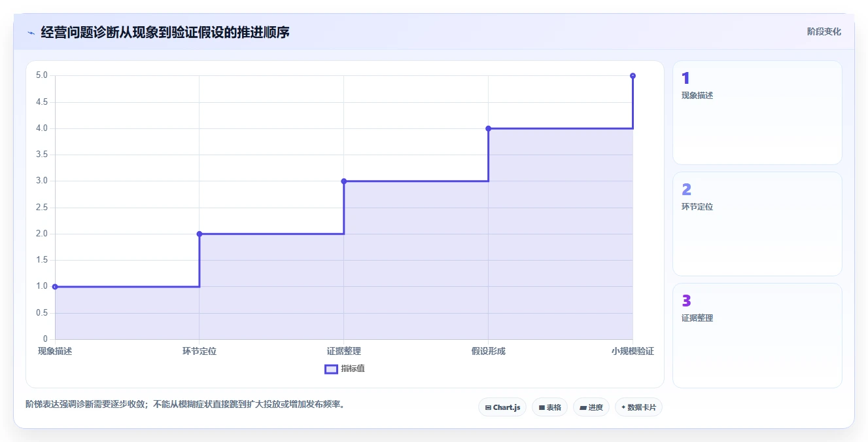The height and width of the screenshot is (442, 868).
Task: Click the 小规模验证 x-axis label
Action: [x=633, y=351]
